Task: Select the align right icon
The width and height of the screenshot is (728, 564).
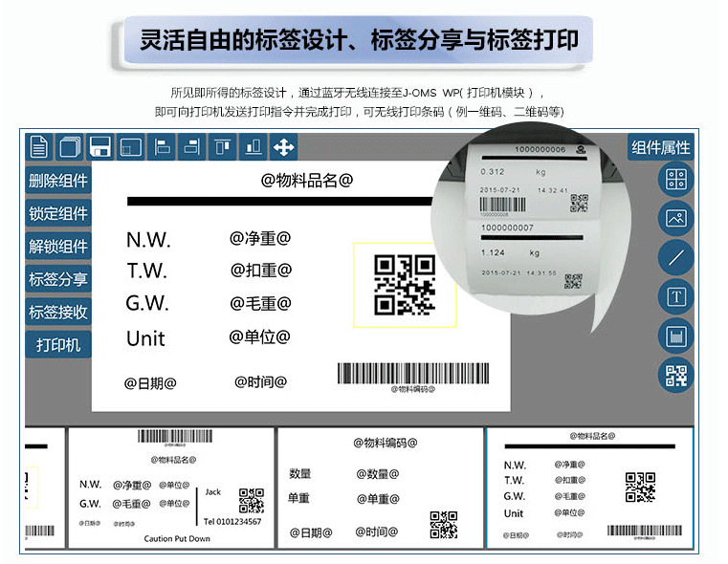Action: click(x=192, y=147)
